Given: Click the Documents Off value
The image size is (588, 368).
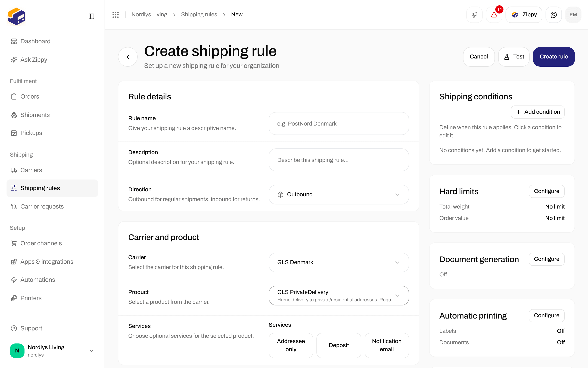Looking at the screenshot, I should [x=561, y=342].
